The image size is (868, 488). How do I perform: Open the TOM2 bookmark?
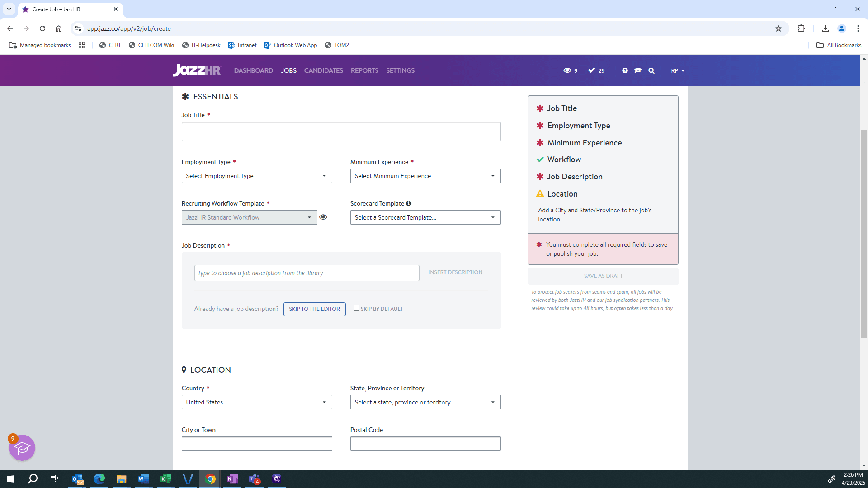(337, 45)
